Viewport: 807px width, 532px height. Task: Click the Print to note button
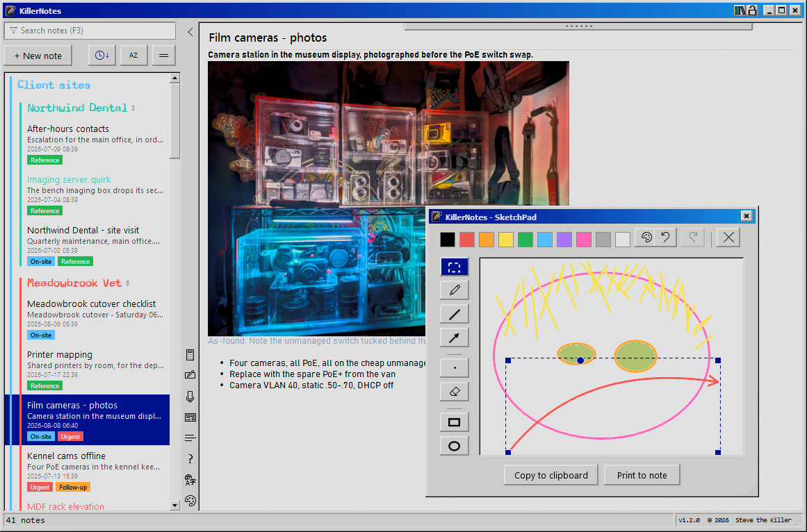(x=642, y=475)
